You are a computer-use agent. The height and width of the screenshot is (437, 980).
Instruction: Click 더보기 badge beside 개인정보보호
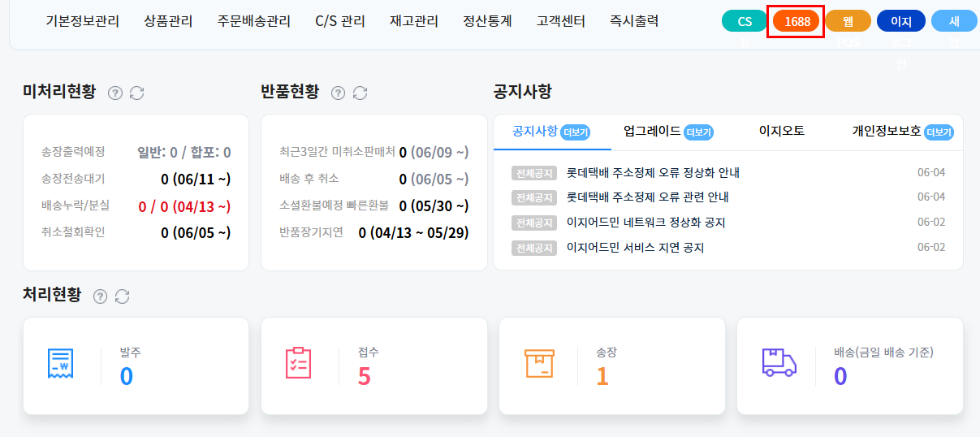click(x=939, y=132)
